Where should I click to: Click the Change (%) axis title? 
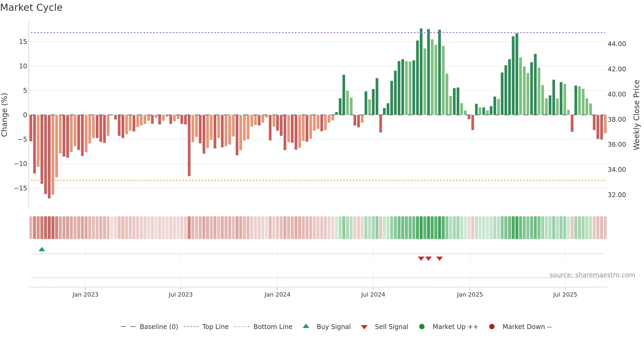click(x=4, y=115)
